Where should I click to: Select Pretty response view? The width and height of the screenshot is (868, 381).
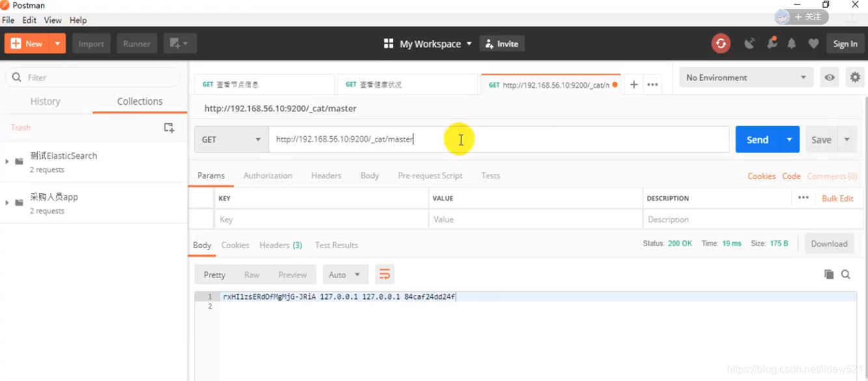pyautogui.click(x=214, y=275)
